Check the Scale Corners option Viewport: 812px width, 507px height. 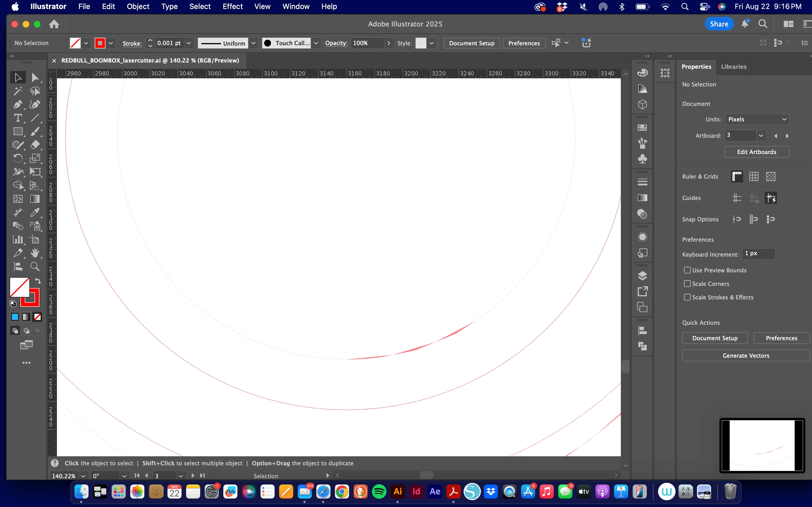coord(687,284)
